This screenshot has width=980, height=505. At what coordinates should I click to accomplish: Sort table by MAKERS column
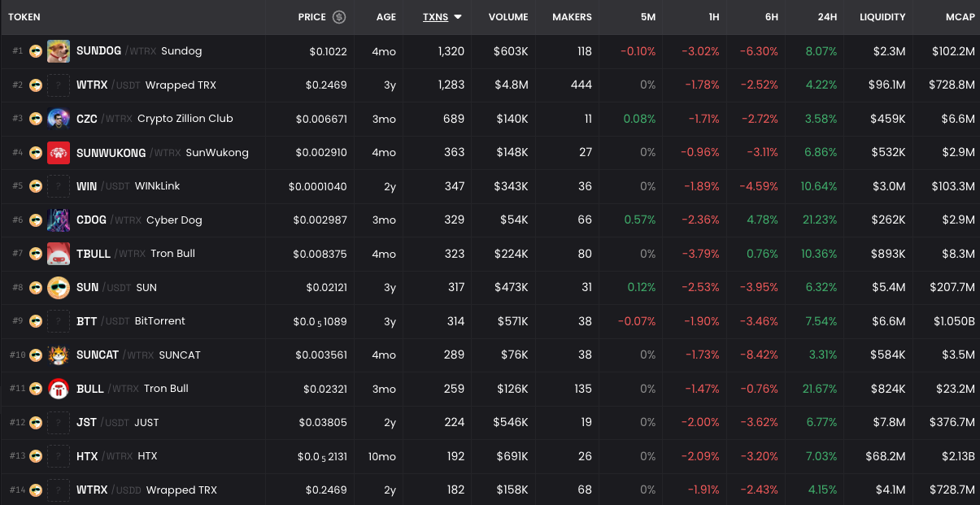[572, 17]
